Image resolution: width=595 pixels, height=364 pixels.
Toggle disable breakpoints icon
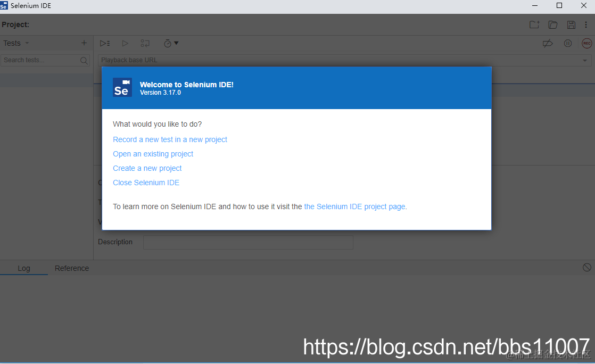click(x=548, y=44)
